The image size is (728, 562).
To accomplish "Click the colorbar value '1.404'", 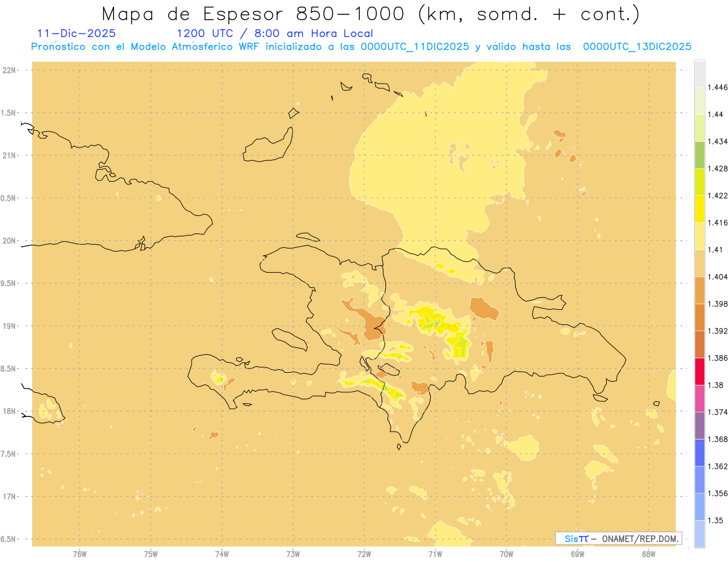I will [x=717, y=277].
